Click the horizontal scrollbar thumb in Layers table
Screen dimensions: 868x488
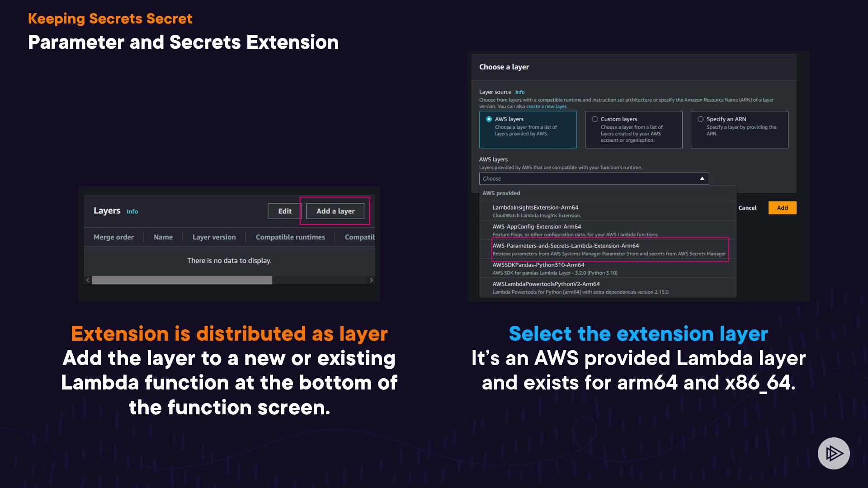pyautogui.click(x=182, y=280)
